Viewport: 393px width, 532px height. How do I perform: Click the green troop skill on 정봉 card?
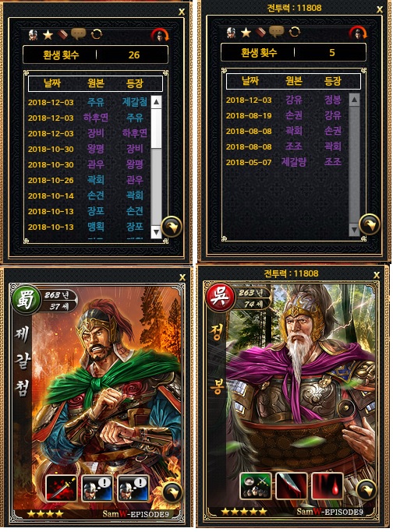[256, 485]
